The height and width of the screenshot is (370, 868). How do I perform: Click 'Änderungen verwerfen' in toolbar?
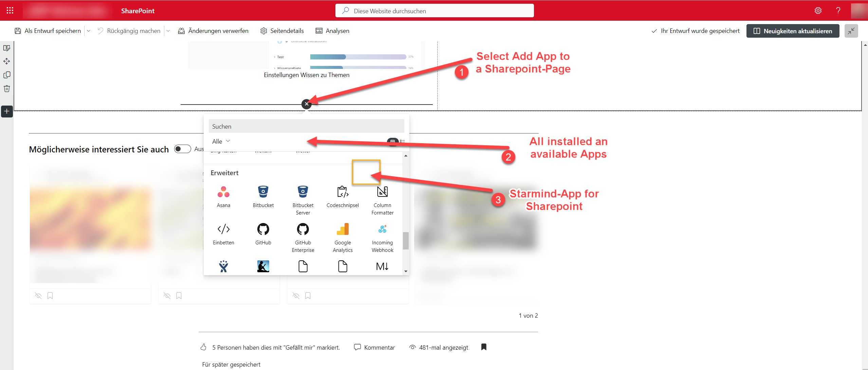coord(214,31)
